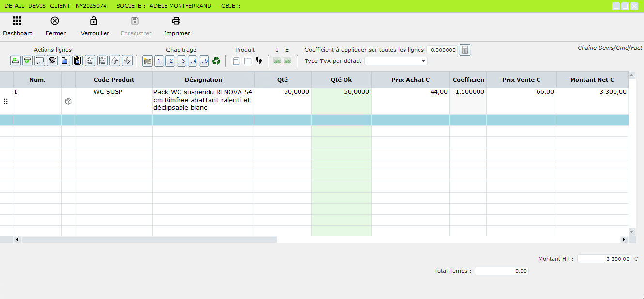Click the Fermer button
The height and width of the screenshot is (299, 644).
(56, 26)
